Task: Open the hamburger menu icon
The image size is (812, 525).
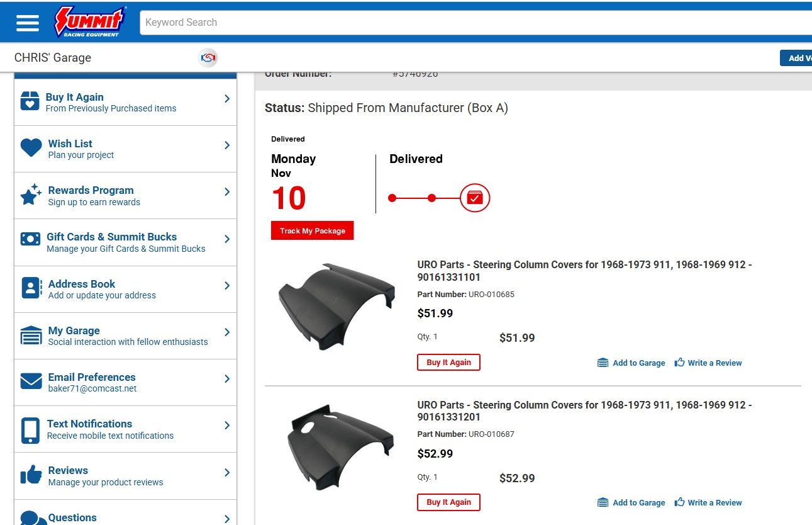Action: [28, 23]
